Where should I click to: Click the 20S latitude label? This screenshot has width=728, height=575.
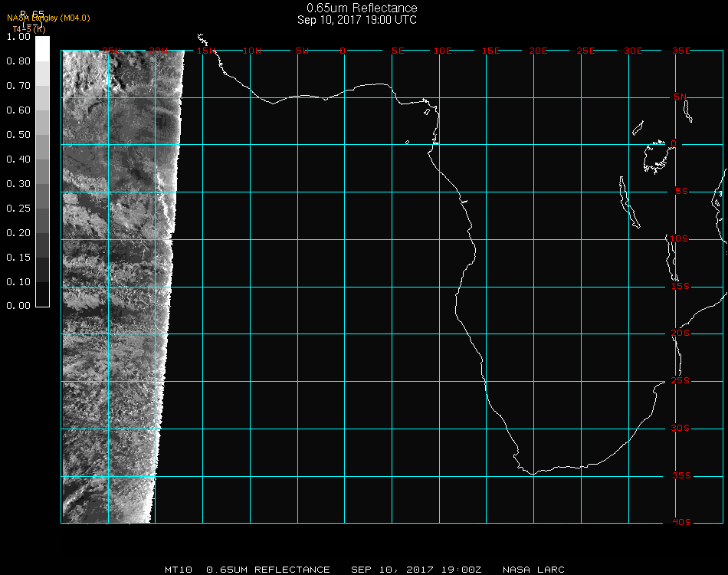tap(680, 333)
